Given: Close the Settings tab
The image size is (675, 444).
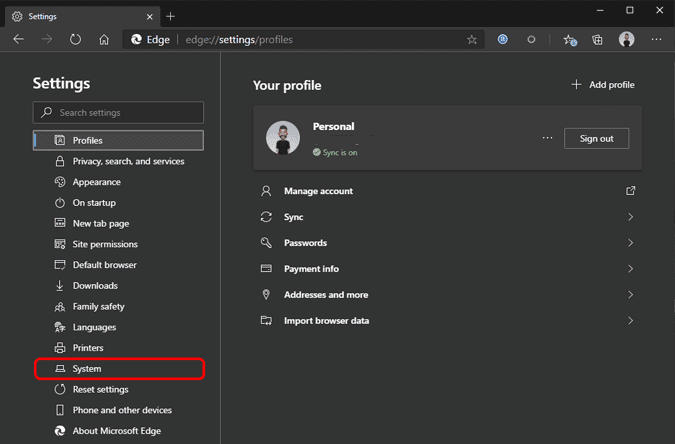Looking at the screenshot, I should [x=149, y=17].
